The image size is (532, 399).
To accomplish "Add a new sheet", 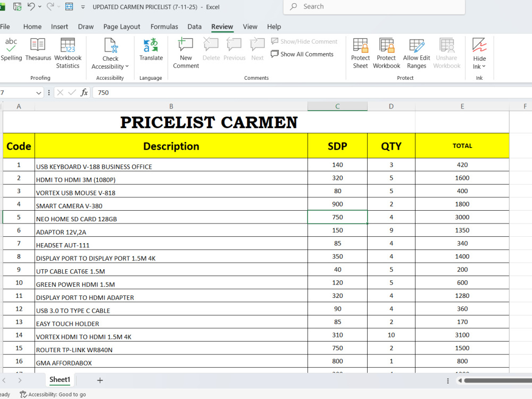I will coord(100,380).
